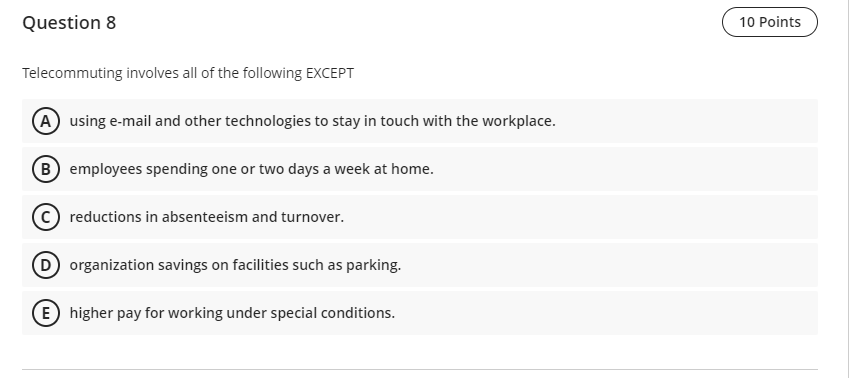Select the circled D answer bubble
853x378 pixels.
point(46,265)
